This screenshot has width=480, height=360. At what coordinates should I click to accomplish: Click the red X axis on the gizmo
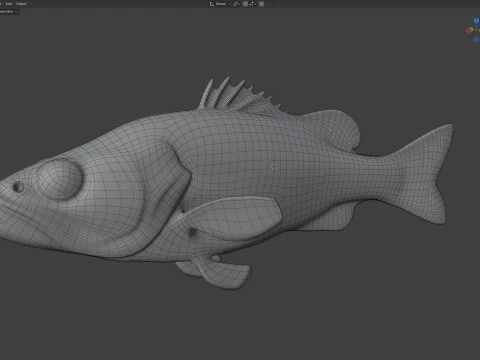[x=469, y=30]
